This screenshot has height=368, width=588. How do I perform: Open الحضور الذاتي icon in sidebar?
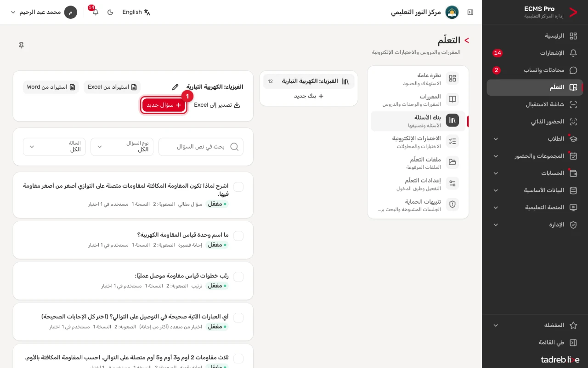pos(573,122)
